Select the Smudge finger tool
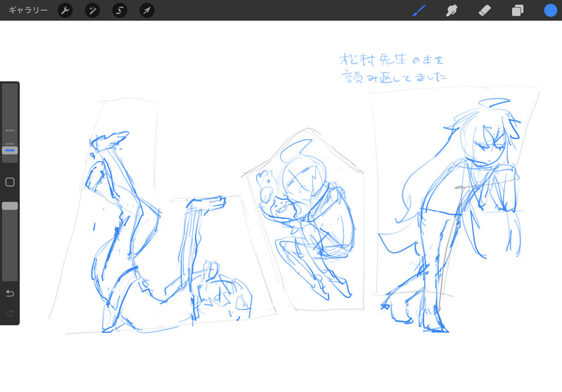This screenshot has height=392, width=562. (x=452, y=11)
